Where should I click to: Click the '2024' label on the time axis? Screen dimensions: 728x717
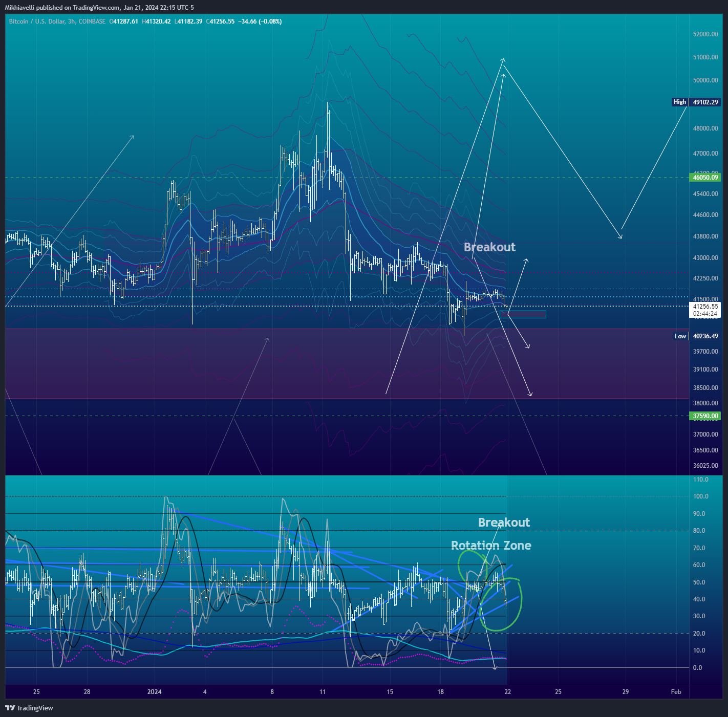click(x=154, y=692)
